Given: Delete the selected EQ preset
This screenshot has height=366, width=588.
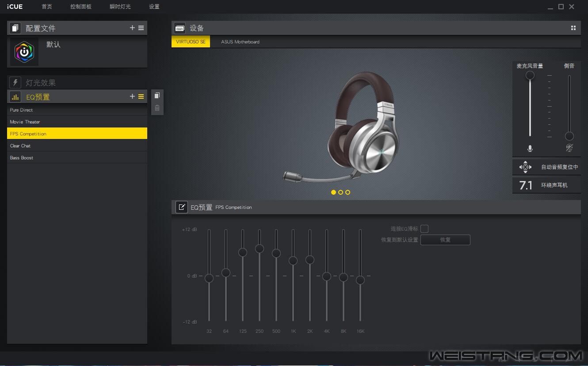Looking at the screenshot, I should [157, 108].
